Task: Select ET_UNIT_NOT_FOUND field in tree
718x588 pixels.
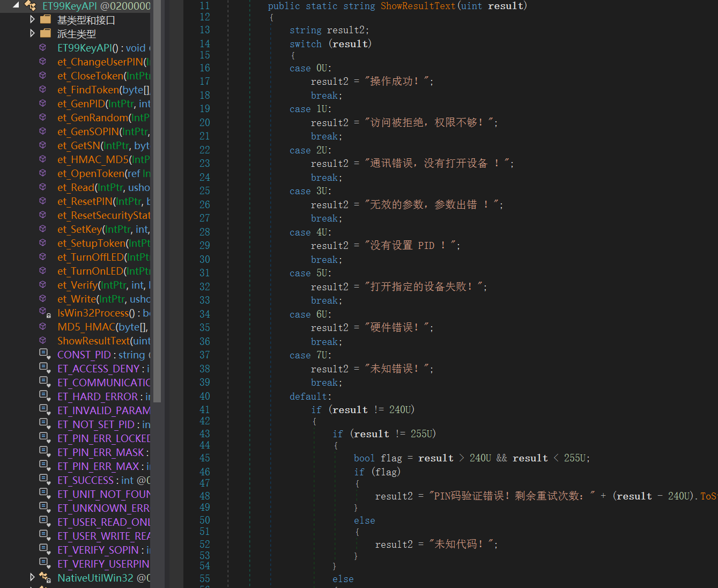Action: tap(103, 494)
